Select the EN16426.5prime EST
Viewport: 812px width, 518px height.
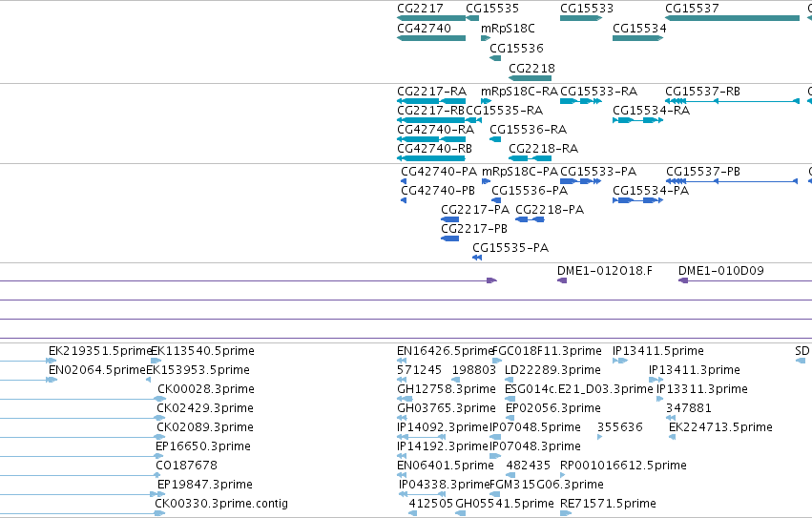[x=402, y=361]
